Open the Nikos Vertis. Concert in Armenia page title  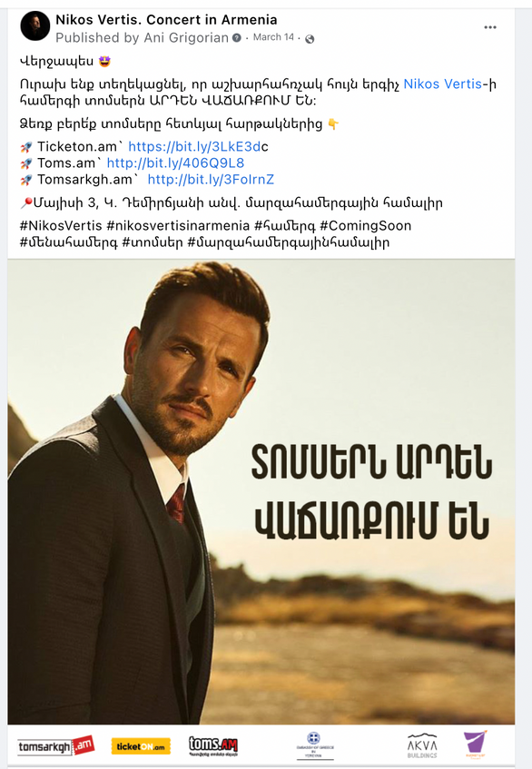[166, 20]
